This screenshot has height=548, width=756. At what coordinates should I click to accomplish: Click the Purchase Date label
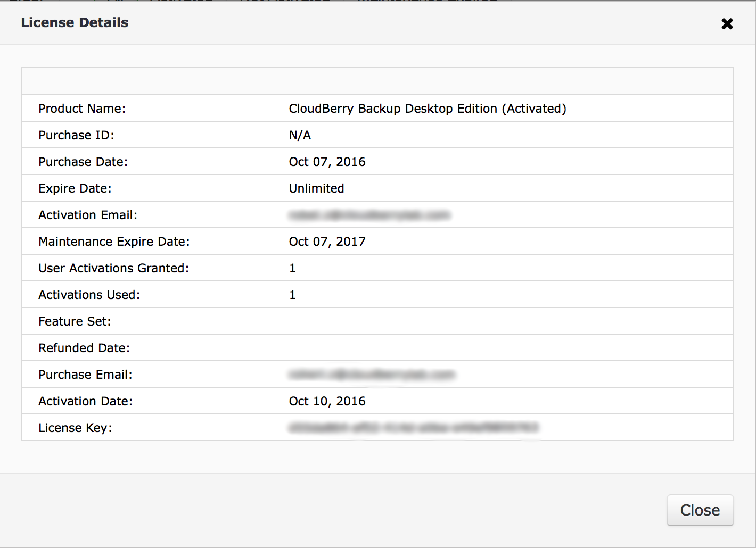click(83, 162)
